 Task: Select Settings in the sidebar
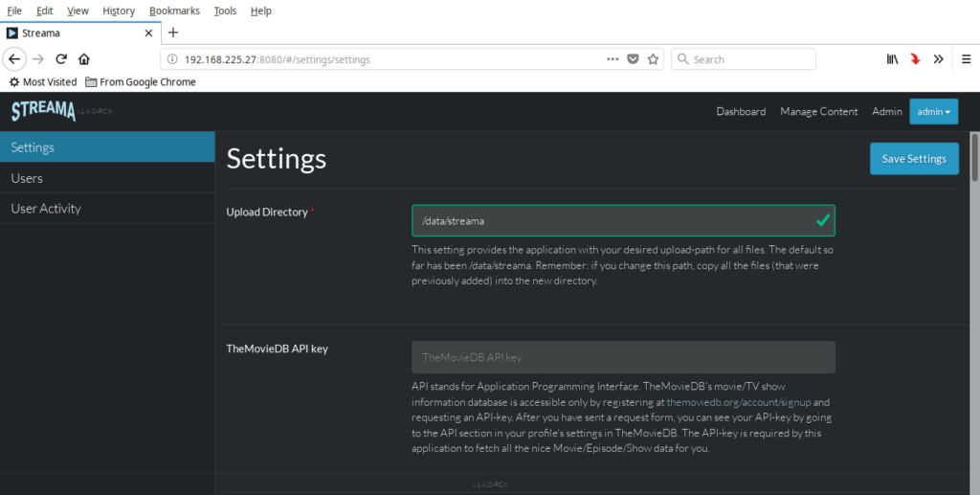[x=107, y=146]
